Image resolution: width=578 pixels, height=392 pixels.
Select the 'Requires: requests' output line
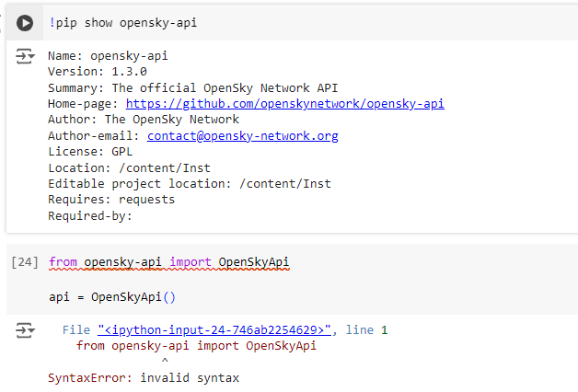[111, 200]
